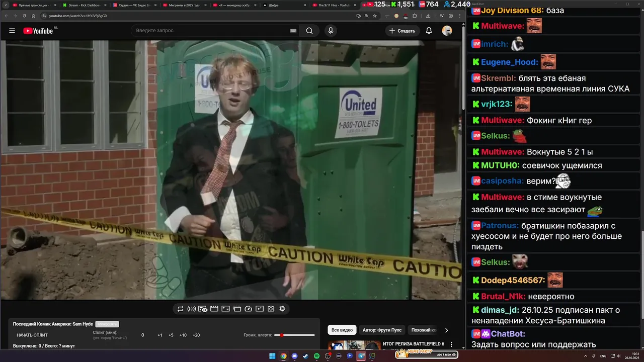Expand more filter chips arrow
Screen dimensions: 644x362
tap(446, 330)
